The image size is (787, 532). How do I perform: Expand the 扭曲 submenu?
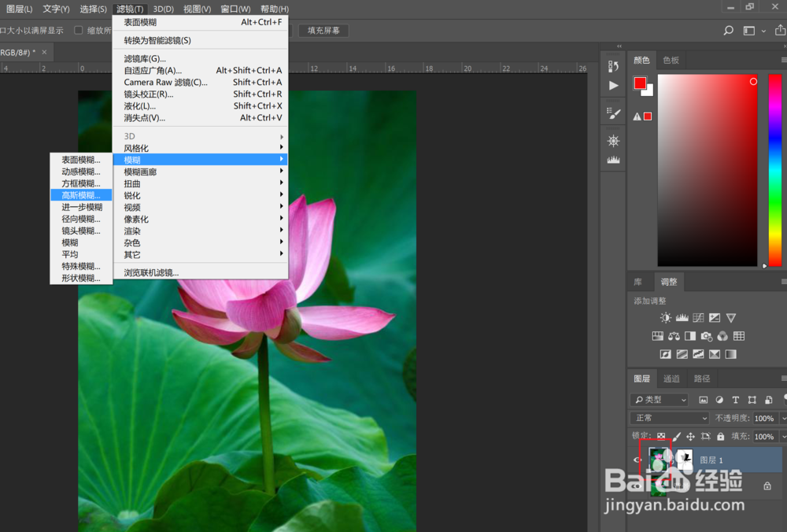(201, 183)
